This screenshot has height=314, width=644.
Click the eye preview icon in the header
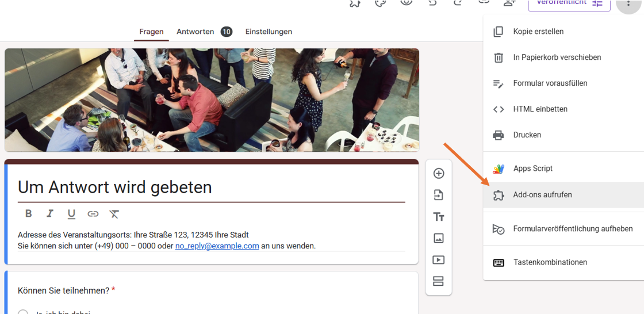coord(407,2)
